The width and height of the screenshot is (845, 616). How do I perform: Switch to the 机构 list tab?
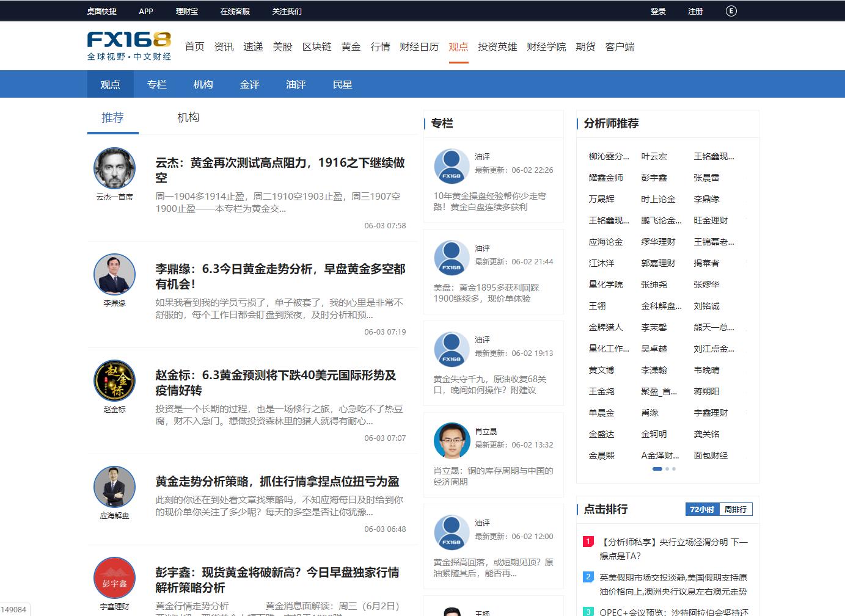click(x=188, y=117)
